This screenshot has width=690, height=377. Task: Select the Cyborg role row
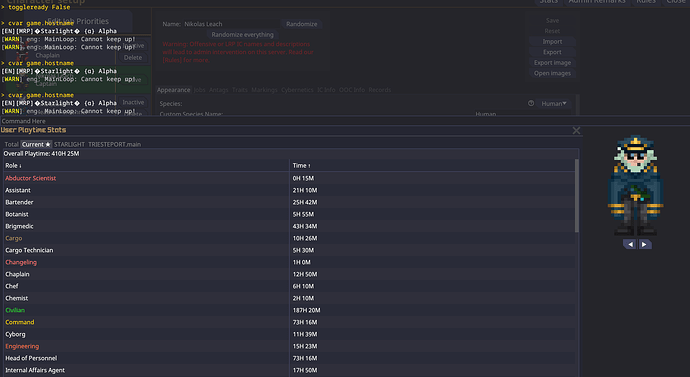(x=290, y=334)
